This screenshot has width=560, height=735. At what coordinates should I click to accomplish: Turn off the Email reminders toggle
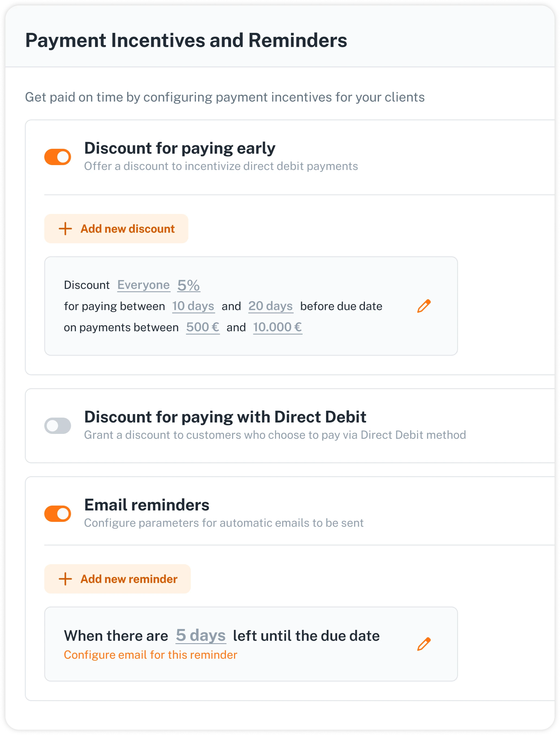(58, 514)
